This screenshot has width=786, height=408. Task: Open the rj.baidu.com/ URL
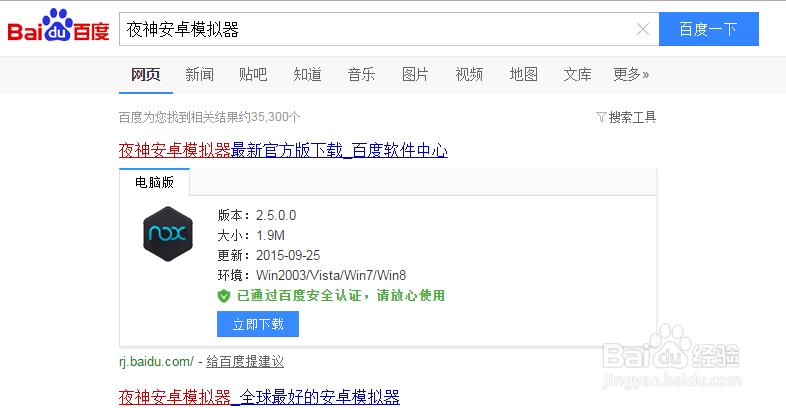[156, 361]
